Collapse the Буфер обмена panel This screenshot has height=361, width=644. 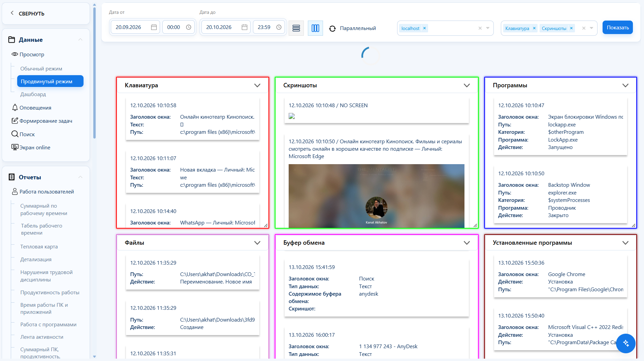click(x=467, y=243)
